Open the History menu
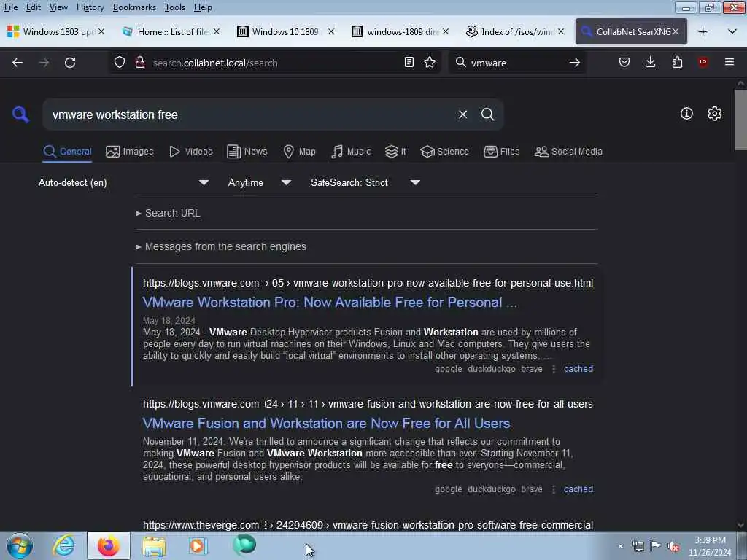 90,7
